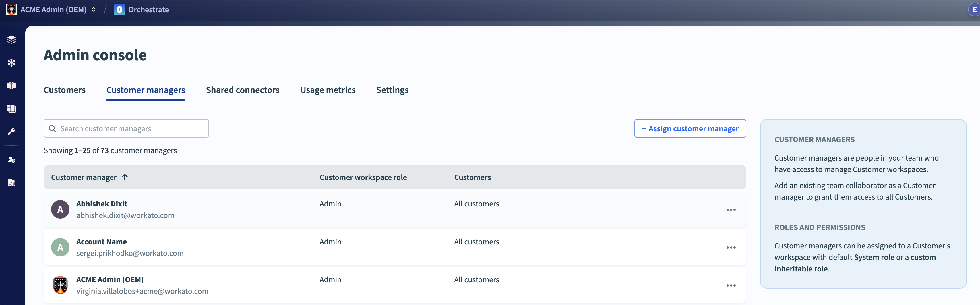Switch to the Shared connectors tab
Image resolution: width=980 pixels, height=305 pixels.
click(242, 90)
